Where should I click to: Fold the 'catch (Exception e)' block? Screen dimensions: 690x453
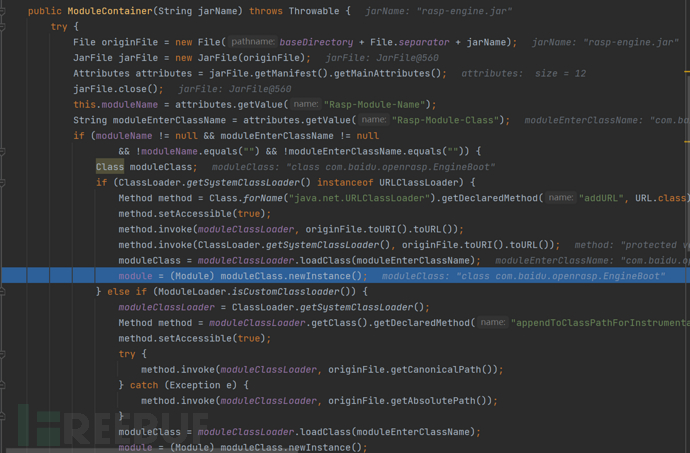[5, 385]
